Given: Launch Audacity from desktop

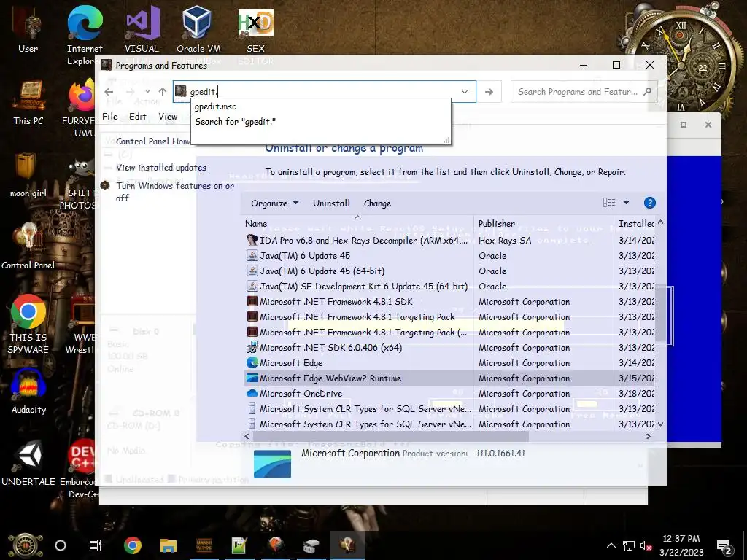Looking at the screenshot, I should tap(28, 392).
